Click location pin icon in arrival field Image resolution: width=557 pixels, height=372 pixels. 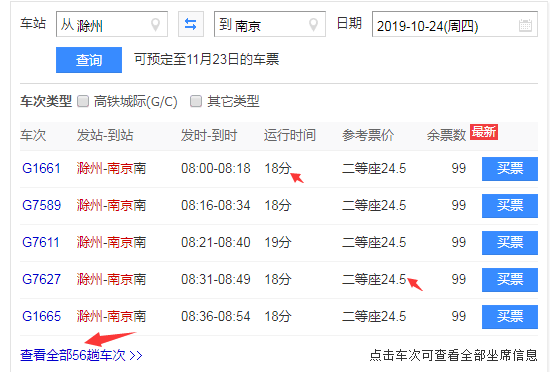pos(313,25)
